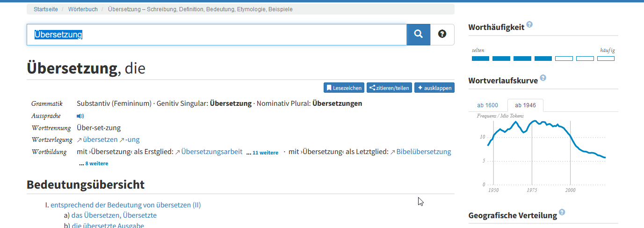Click the 'Worttrennung' row label
Screen dimensions: 644x228
click(51, 128)
